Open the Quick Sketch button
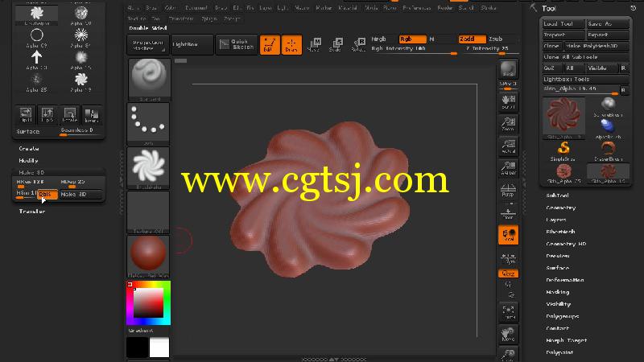This screenshot has width=644, height=362. [x=237, y=44]
